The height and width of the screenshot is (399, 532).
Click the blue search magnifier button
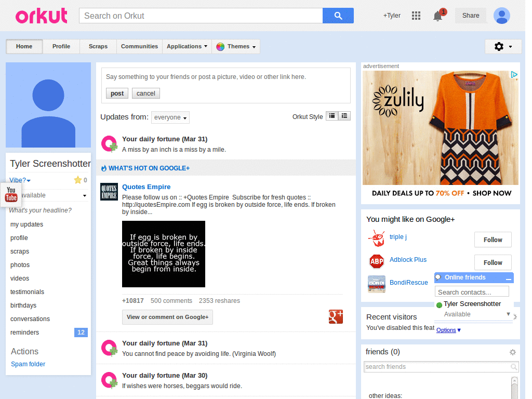(x=338, y=16)
